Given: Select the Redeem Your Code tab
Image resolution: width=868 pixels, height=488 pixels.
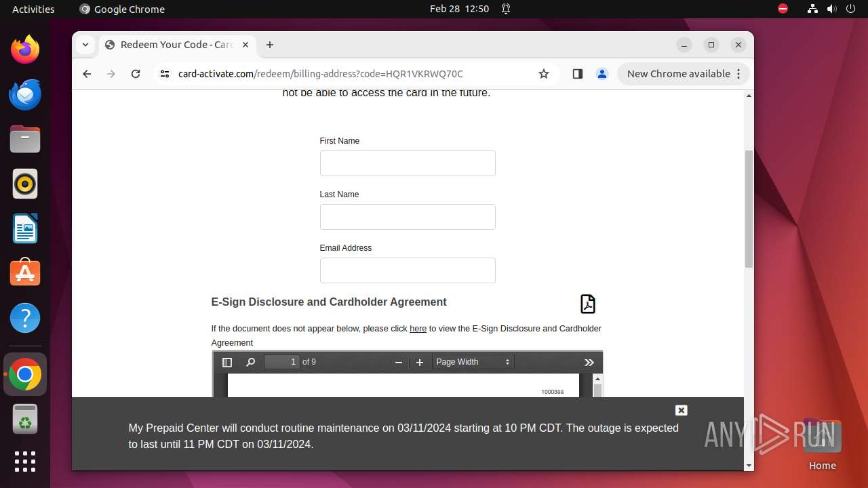Looking at the screenshot, I should (176, 45).
